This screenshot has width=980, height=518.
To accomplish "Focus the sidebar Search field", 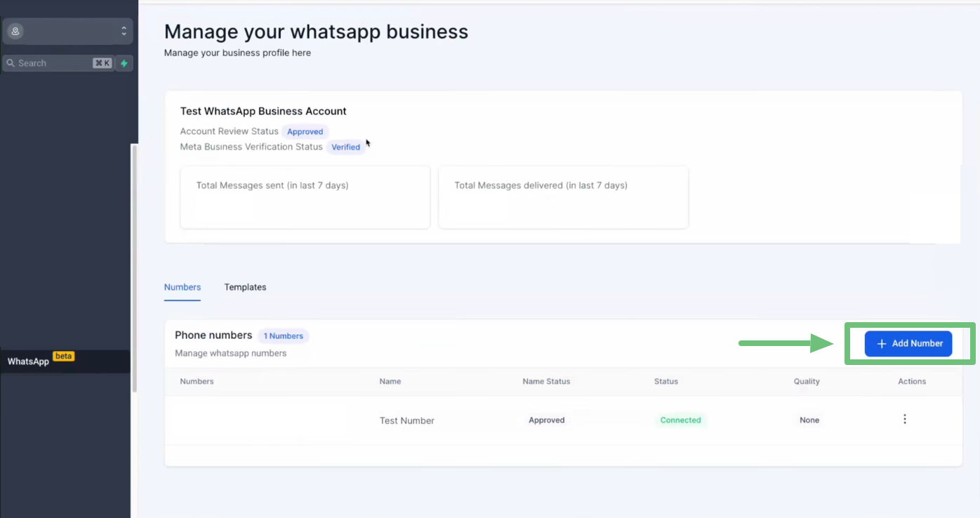I will (58, 63).
